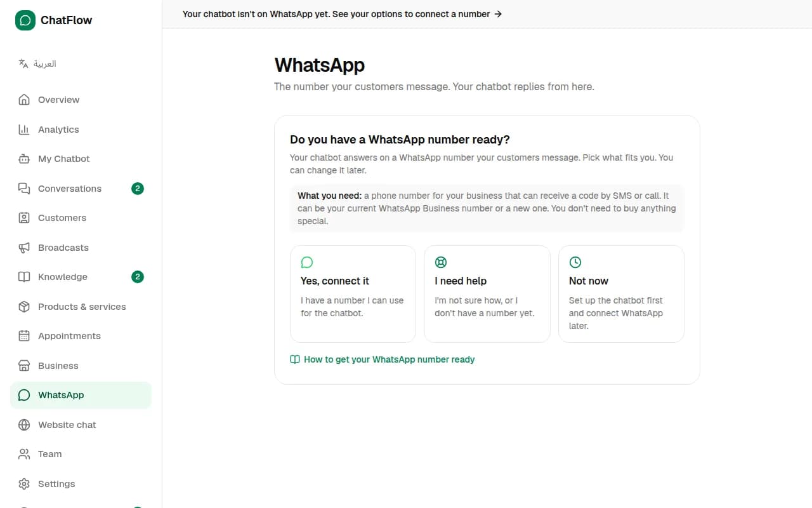Choose the "I need help" card title
This screenshot has height=508, width=812.
(461, 281)
